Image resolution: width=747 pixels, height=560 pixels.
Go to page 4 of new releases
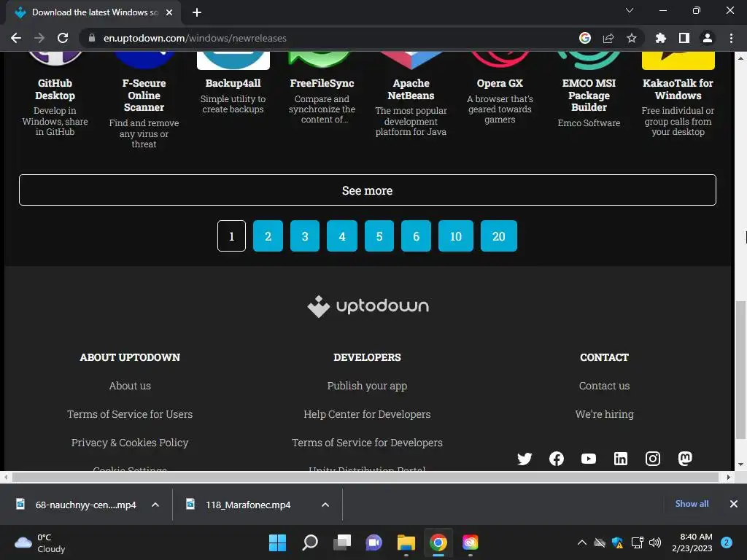[x=342, y=236]
